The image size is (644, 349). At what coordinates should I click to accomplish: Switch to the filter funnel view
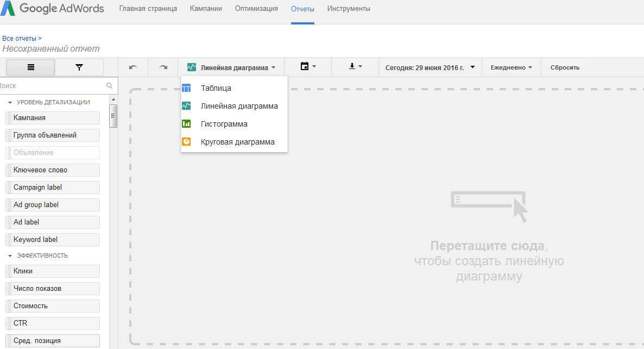(79, 67)
